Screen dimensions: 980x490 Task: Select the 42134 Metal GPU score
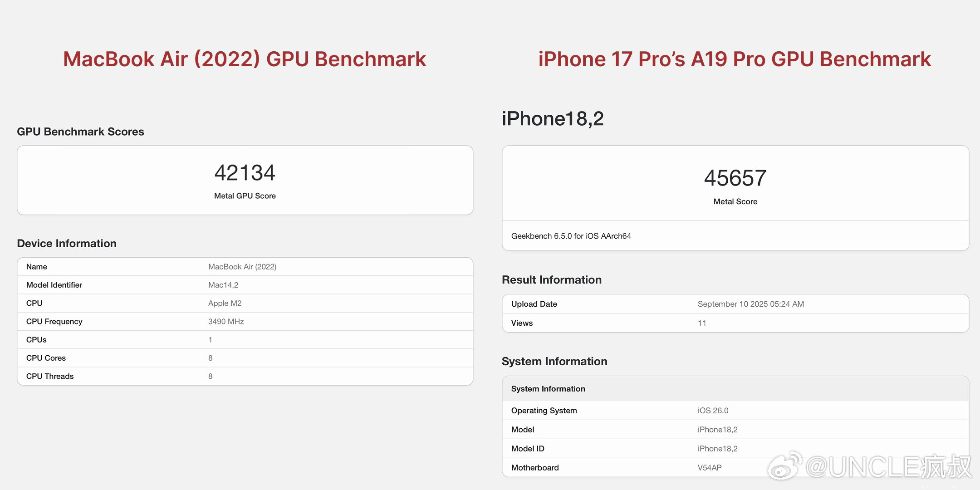pyautogui.click(x=245, y=173)
